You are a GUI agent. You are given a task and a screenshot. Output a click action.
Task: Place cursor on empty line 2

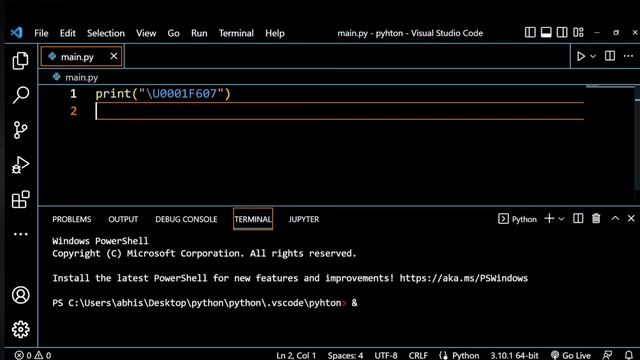pos(340,111)
